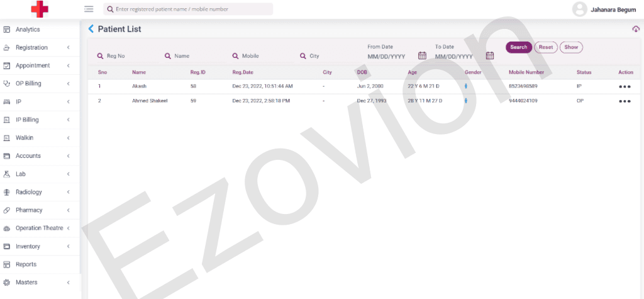This screenshot has height=299, width=644.
Task: Focus the Reg No filter field
Action: click(x=127, y=56)
